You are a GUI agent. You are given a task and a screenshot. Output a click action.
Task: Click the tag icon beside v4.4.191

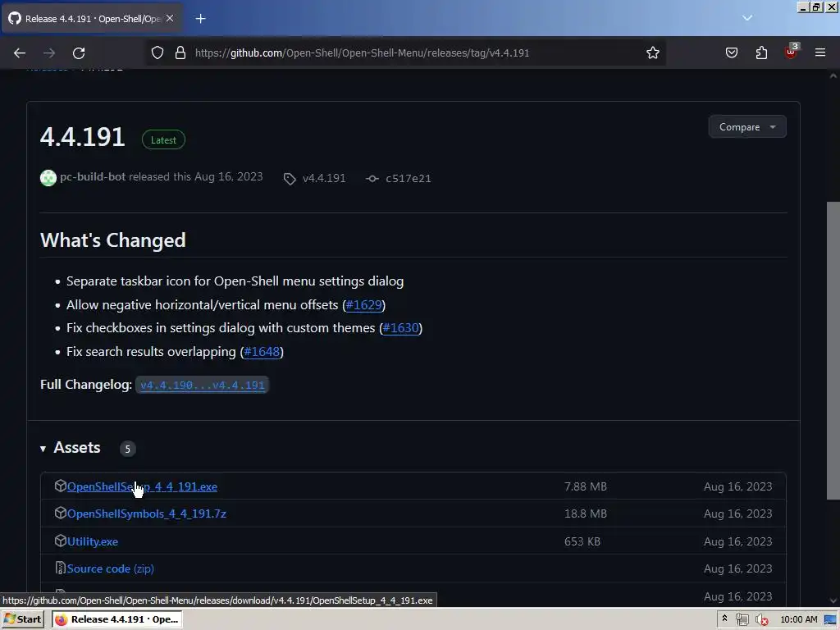[290, 179]
